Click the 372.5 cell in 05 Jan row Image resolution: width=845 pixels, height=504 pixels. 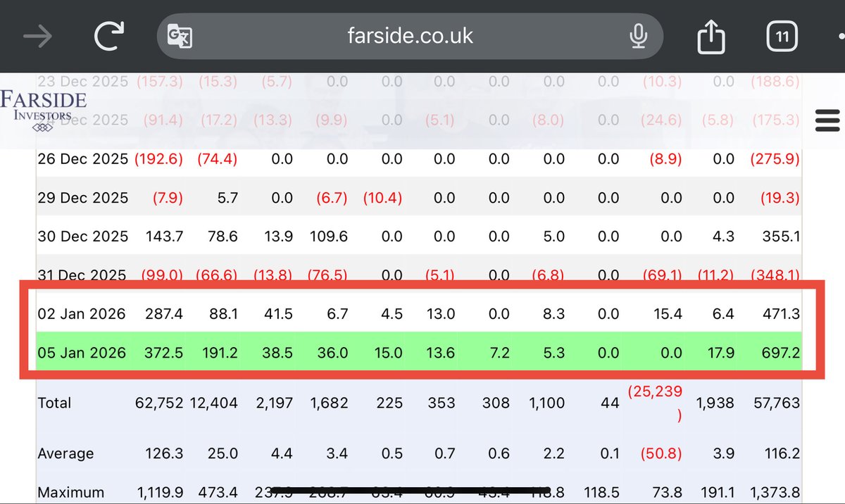click(x=163, y=352)
